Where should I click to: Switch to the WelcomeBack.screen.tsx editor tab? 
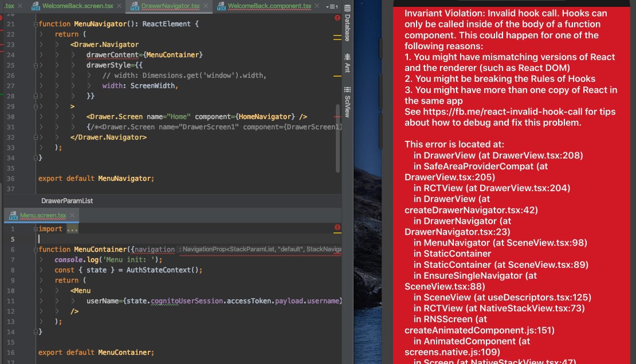pyautogui.click(x=77, y=6)
